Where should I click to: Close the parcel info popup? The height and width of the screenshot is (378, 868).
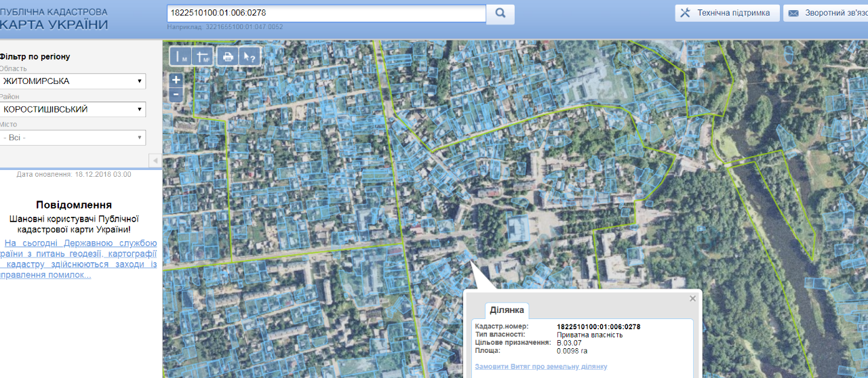[x=692, y=298]
